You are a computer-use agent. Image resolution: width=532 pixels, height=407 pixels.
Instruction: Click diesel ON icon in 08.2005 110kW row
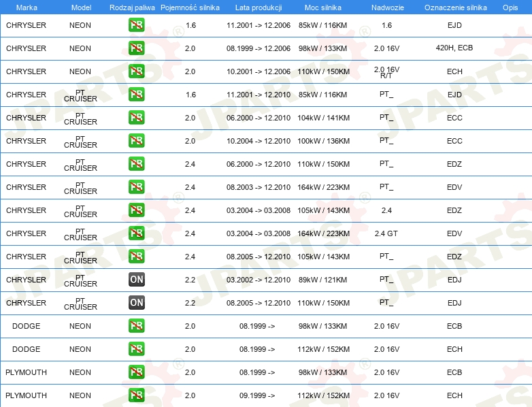[136, 302]
